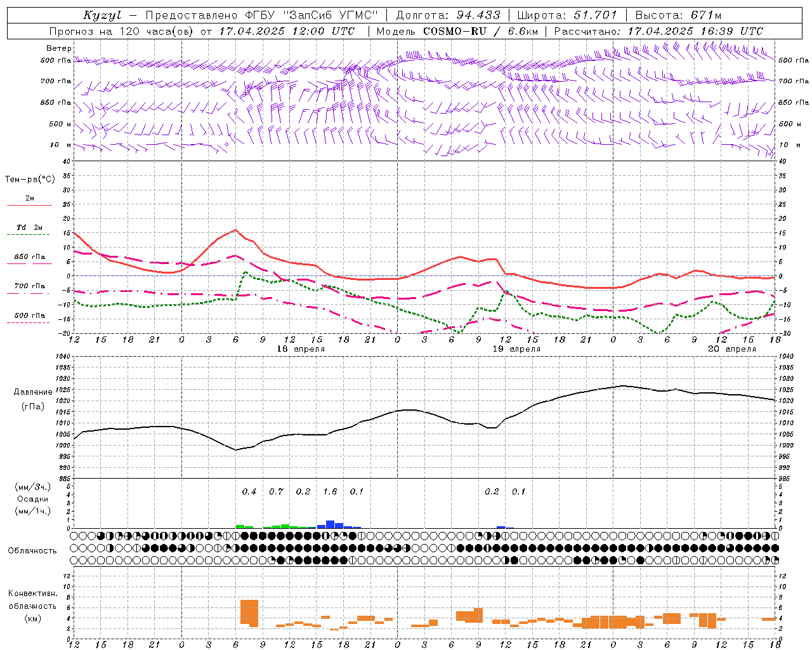
Task: Click the longitude value 94.433
Action: point(478,15)
